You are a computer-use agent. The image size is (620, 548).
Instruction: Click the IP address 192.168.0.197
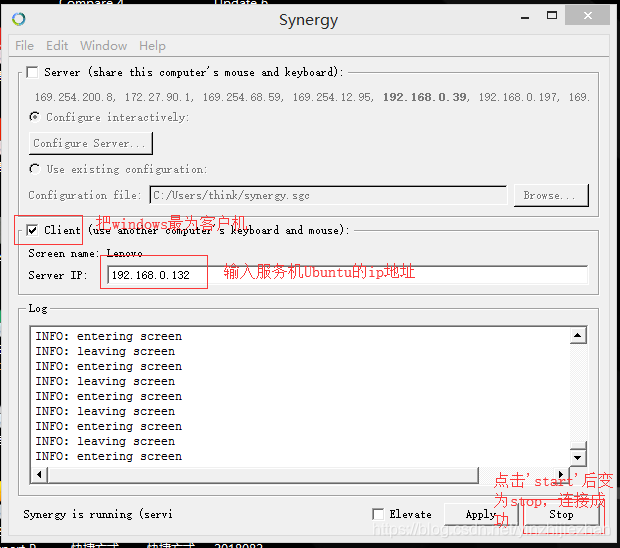[518, 97]
